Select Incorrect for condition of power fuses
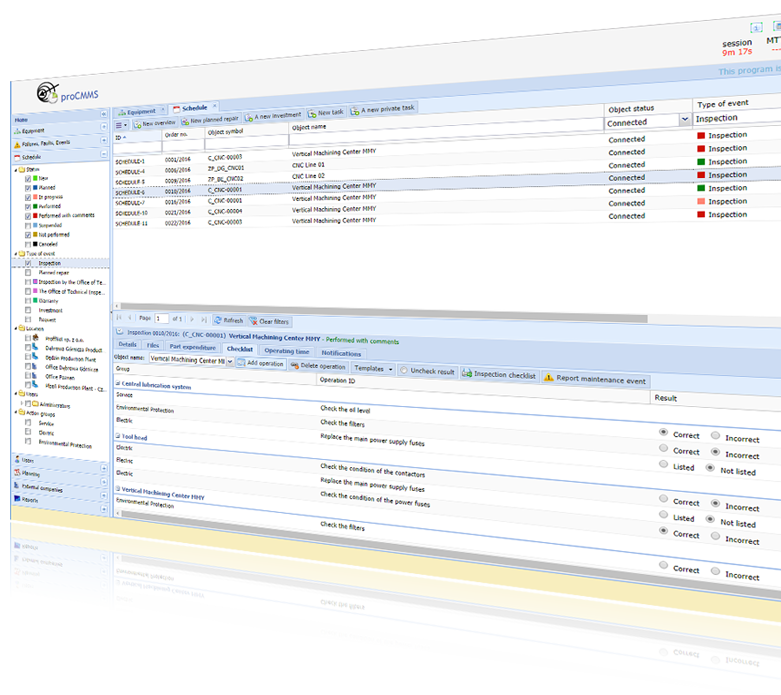781x695 pixels. (x=715, y=536)
